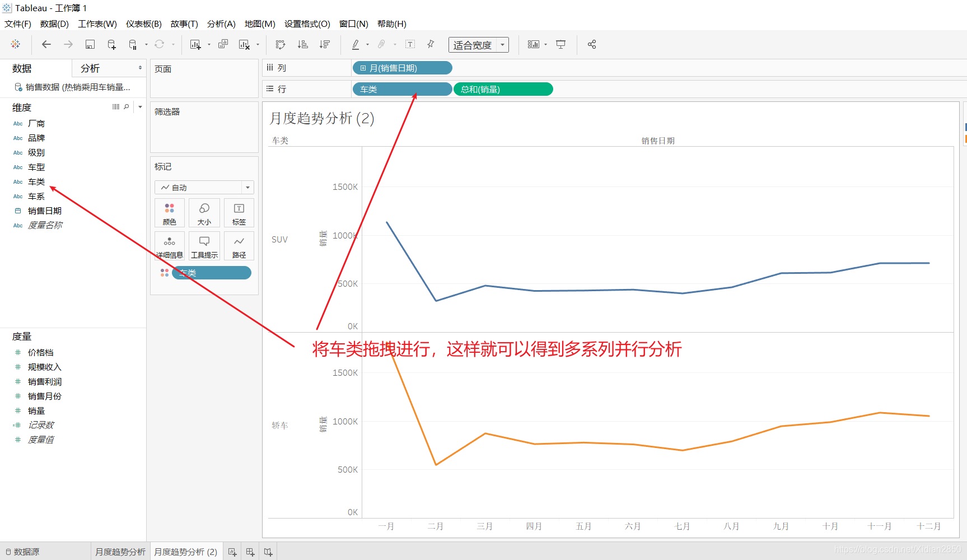This screenshot has width=967, height=560.
Task: Open the 分析(A) menu
Action: click(x=221, y=24)
